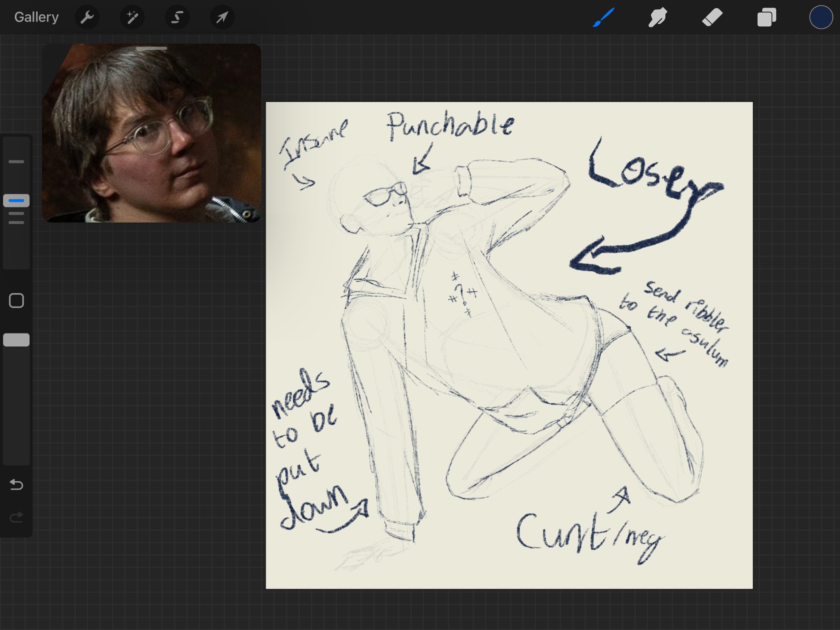The width and height of the screenshot is (840, 630).
Task: Return to the Gallery
Action: tap(36, 17)
